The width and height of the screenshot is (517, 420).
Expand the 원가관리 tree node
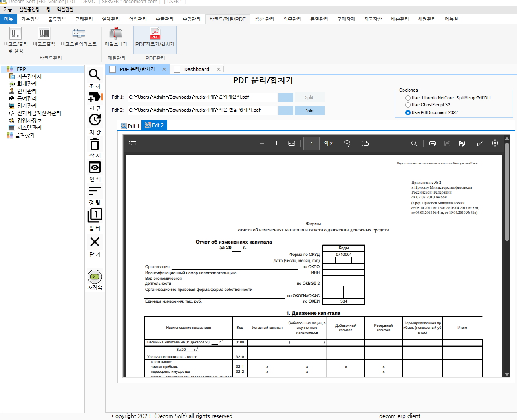pos(26,106)
